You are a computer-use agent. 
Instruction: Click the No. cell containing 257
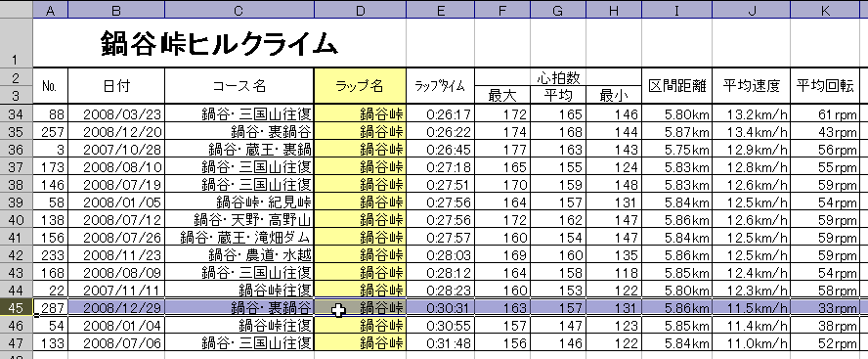(51, 132)
